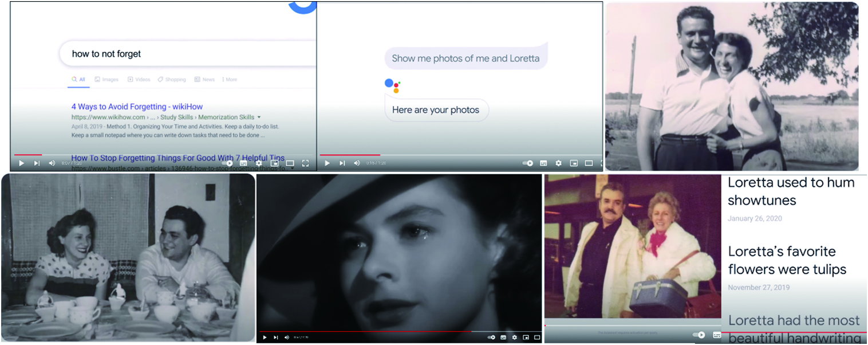Seek on the progress bar of the 'how to not forget' panel
Viewport: 868px width, 345px height.
point(163,155)
